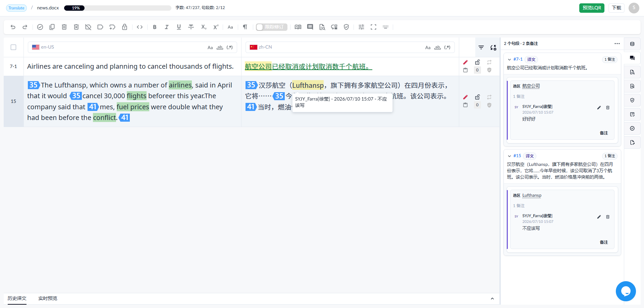644x308 pixels.
Task: Collapse the #15 comment group
Action: point(509,156)
